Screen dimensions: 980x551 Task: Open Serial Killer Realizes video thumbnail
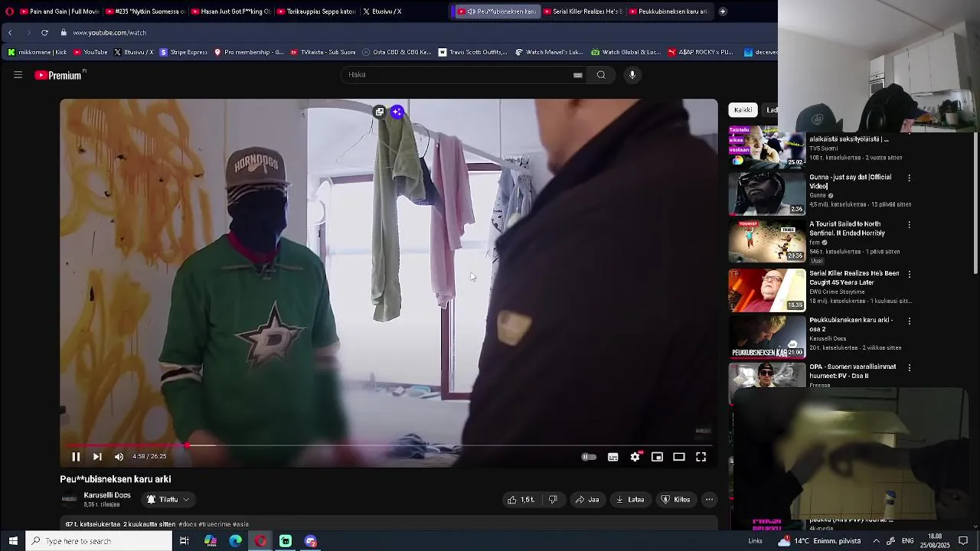tap(767, 290)
